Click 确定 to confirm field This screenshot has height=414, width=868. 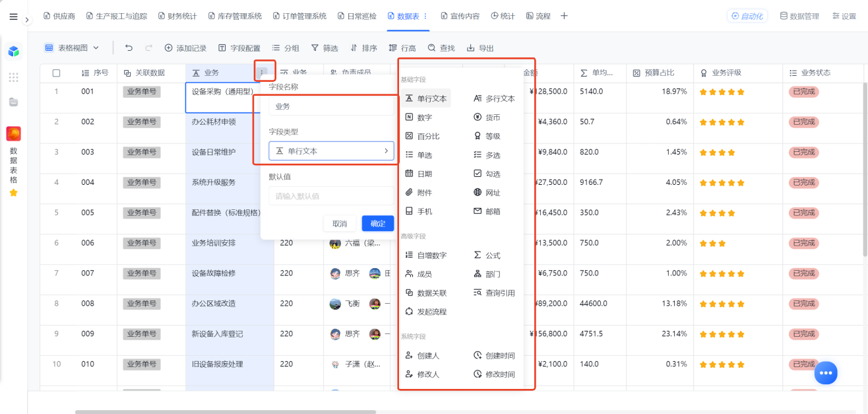(378, 223)
